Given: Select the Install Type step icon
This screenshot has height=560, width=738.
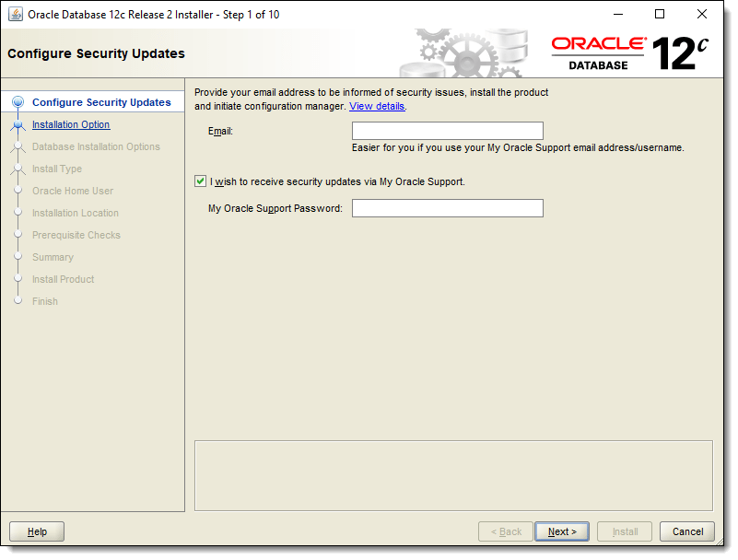Looking at the screenshot, I should 18,169.
